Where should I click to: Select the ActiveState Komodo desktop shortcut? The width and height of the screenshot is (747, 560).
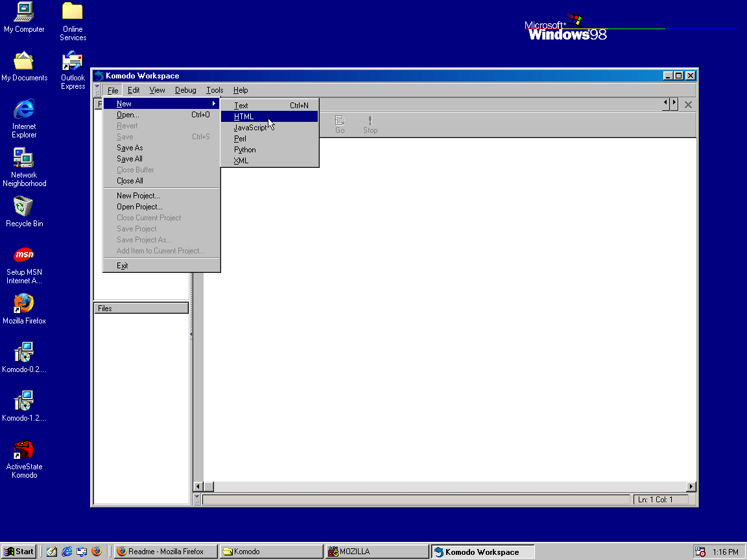[x=24, y=460]
